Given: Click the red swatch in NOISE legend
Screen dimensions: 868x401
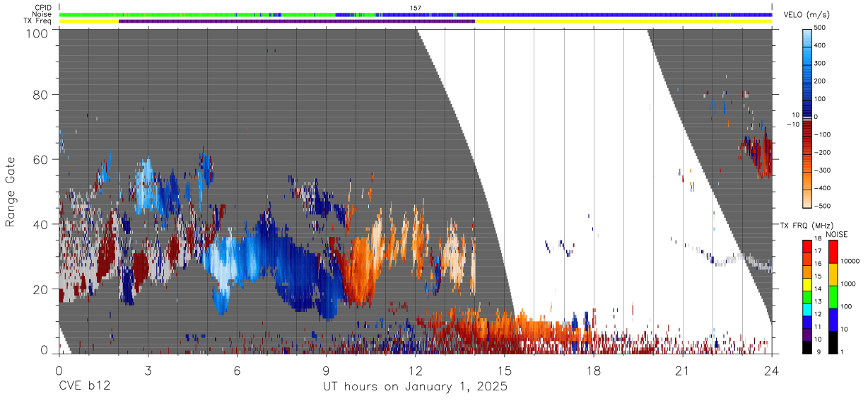Looking at the screenshot, I should [833, 252].
